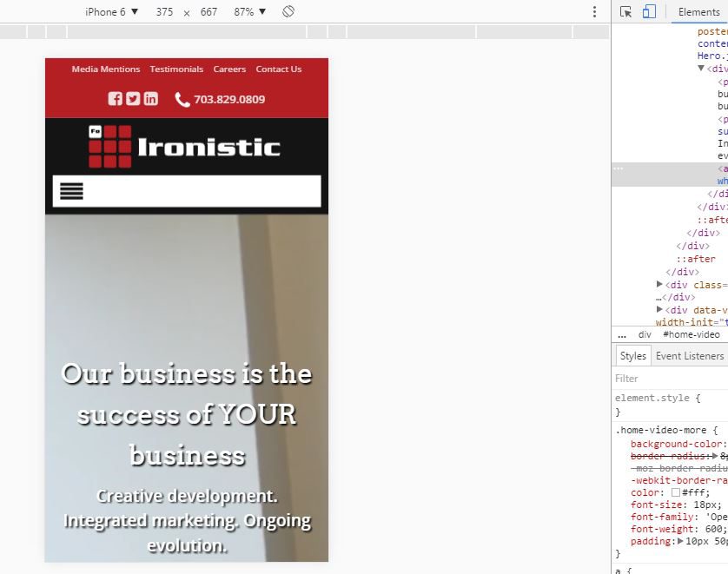Click the -webkit-border-radius property
This screenshot has width=728, height=574.
pyautogui.click(x=678, y=480)
